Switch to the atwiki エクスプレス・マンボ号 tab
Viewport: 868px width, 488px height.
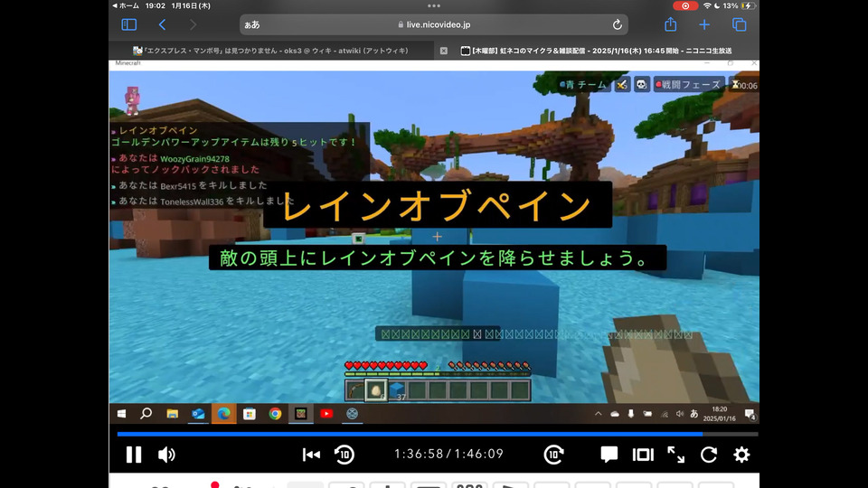271,51
